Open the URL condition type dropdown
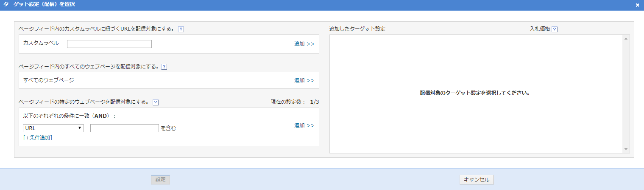 [53, 128]
